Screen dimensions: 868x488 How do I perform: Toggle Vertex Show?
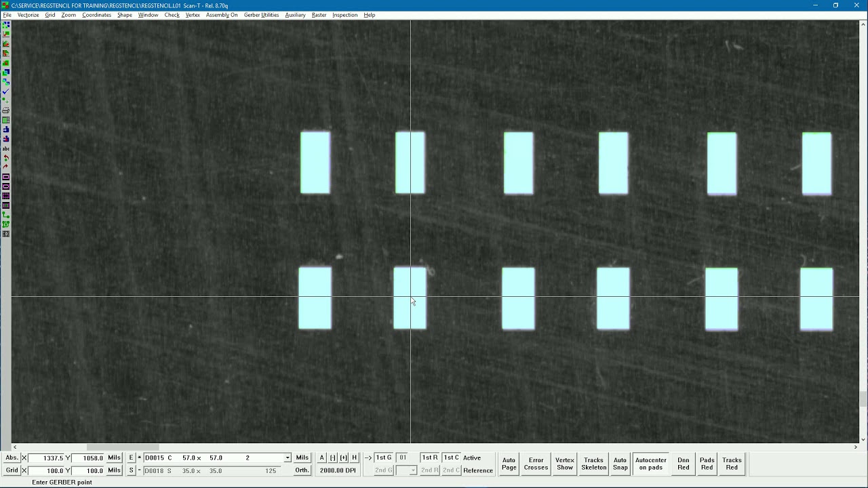[565, 464]
